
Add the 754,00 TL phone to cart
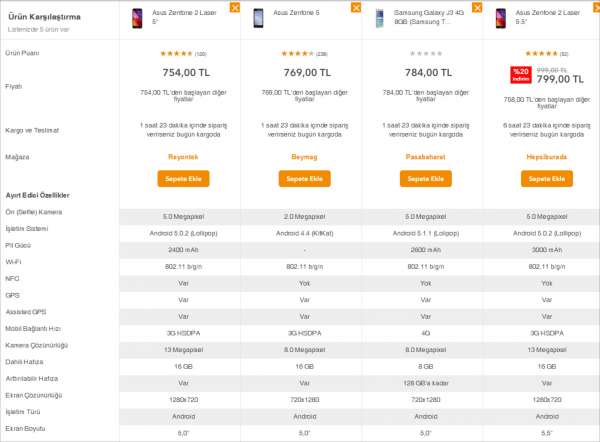(183, 179)
